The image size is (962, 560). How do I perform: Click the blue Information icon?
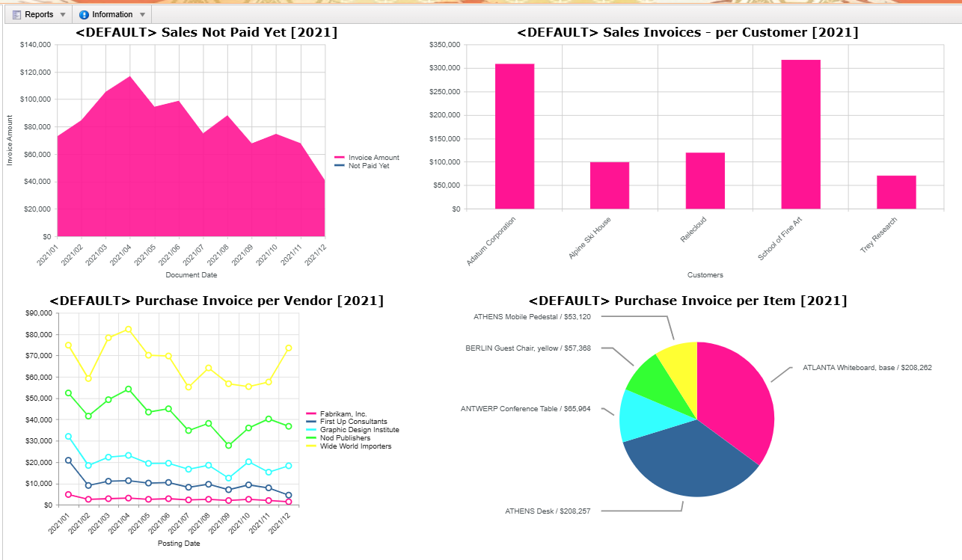84,15
